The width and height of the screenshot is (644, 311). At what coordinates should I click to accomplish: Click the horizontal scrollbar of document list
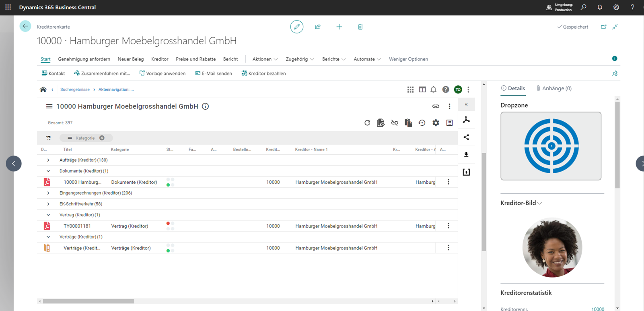[x=88, y=301]
